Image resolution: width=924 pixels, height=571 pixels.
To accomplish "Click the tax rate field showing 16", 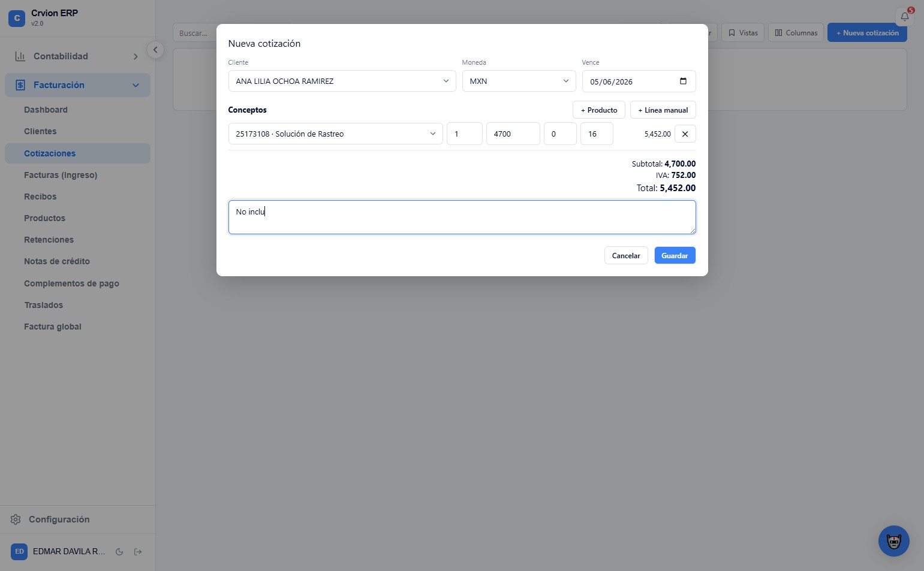I will click(597, 134).
